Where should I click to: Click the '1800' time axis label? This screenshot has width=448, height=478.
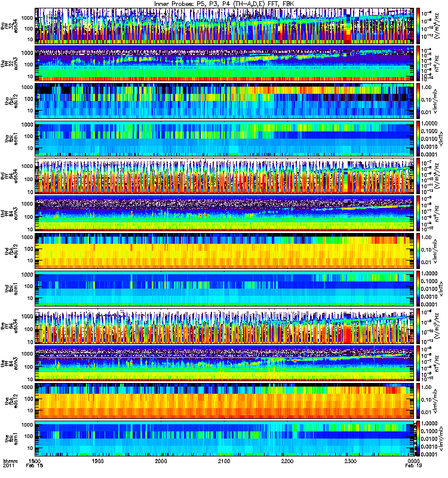(35, 461)
